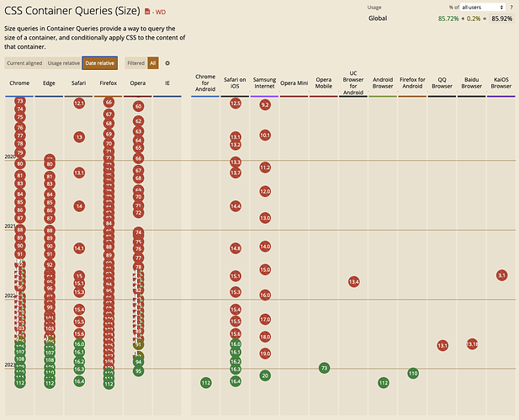Screen dimensions: 519x420
Task: Click Chrome for Android 112 green circle
Action: click(x=206, y=383)
